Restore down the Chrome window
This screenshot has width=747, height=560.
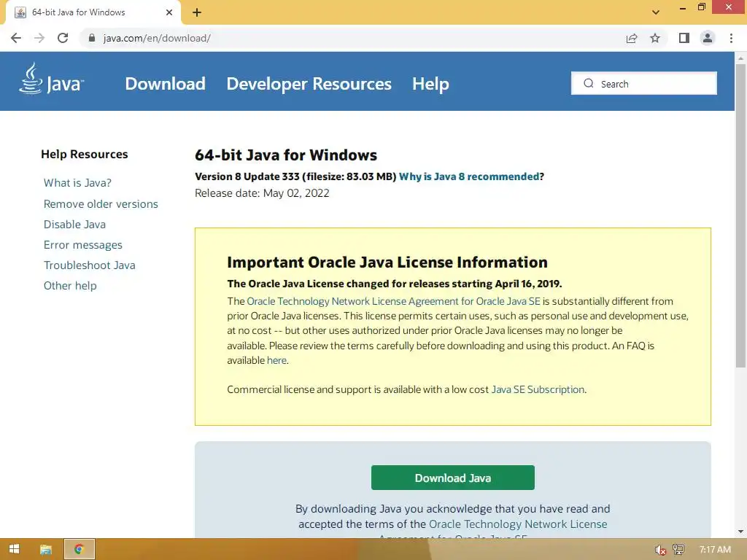click(702, 7)
